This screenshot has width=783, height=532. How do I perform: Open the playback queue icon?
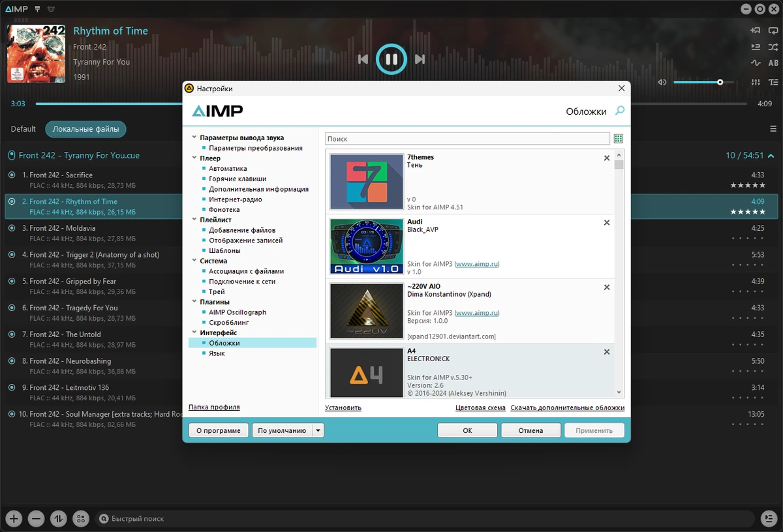coord(756,47)
